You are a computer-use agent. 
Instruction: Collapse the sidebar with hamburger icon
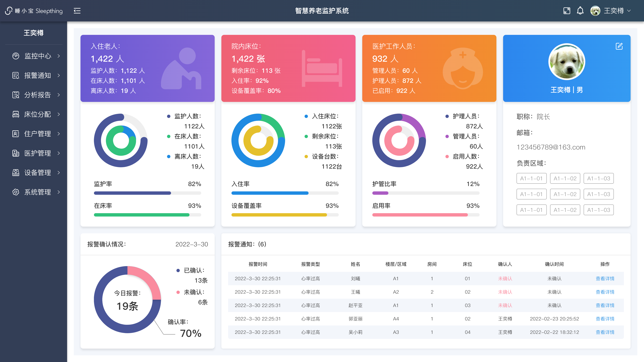click(x=77, y=11)
